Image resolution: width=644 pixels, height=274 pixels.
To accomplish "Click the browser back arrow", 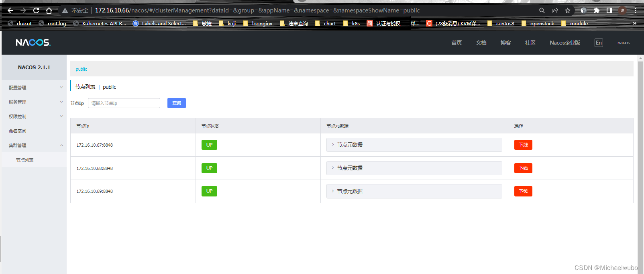I will [10, 10].
